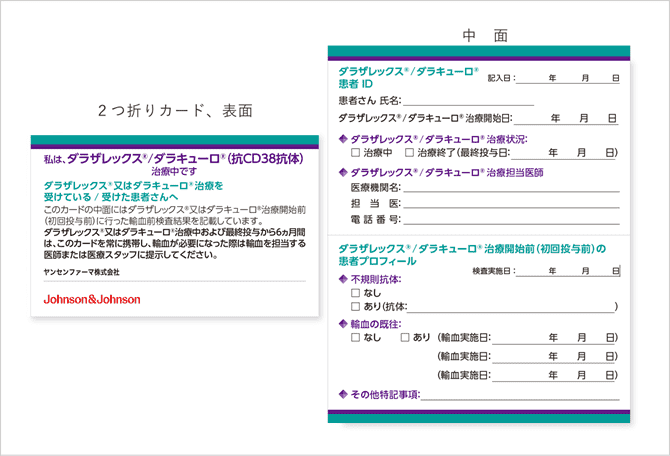670x456 pixels.
Task: Click the 医療機関名 field line
Action: tap(511, 188)
